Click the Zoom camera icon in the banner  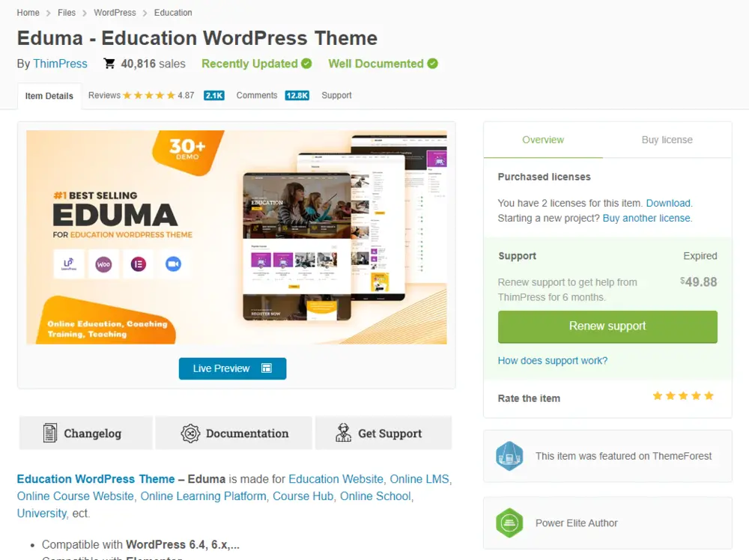click(173, 264)
